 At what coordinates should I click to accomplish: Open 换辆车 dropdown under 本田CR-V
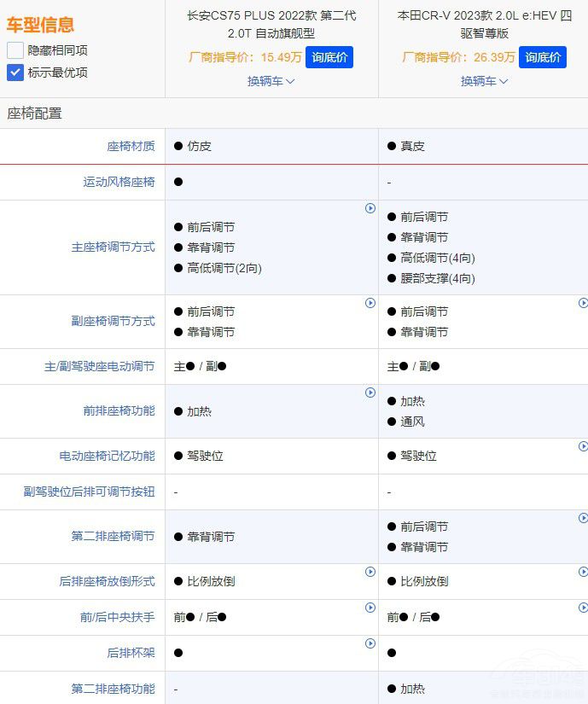(x=485, y=81)
